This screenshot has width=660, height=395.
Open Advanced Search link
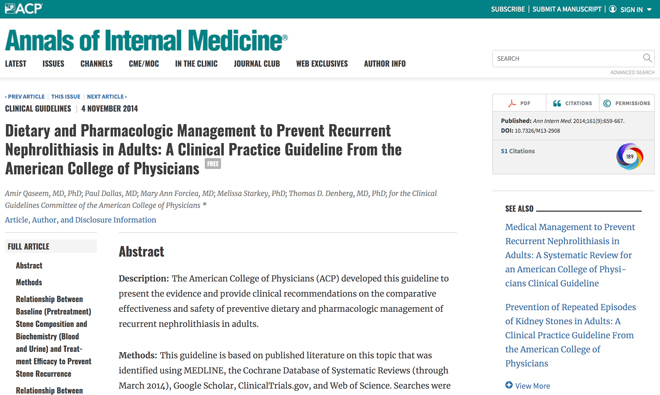click(632, 72)
